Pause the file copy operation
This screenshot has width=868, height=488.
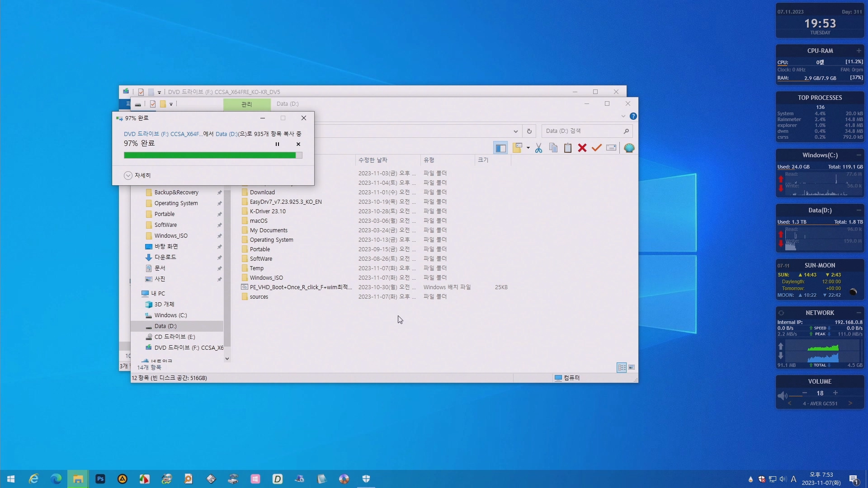tap(277, 144)
